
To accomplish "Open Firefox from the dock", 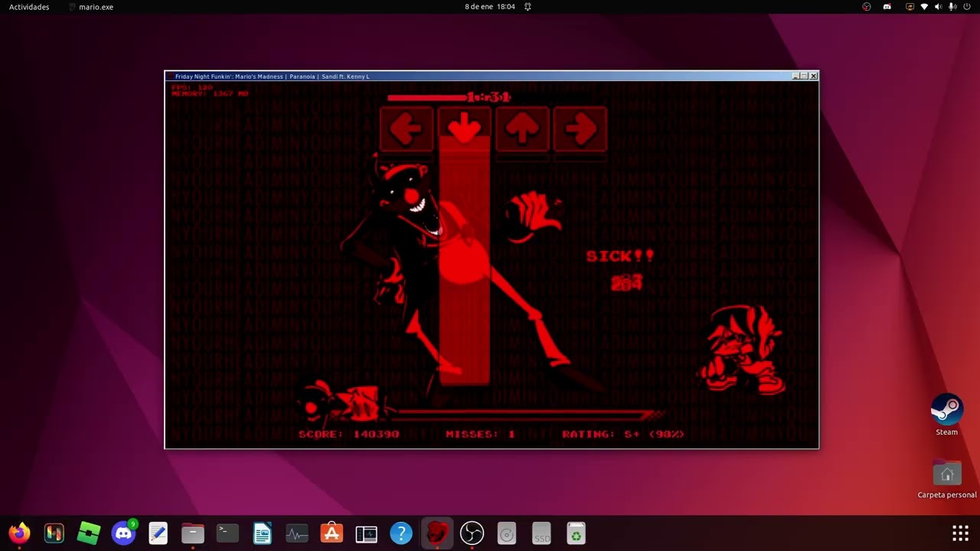I will pyautogui.click(x=19, y=533).
